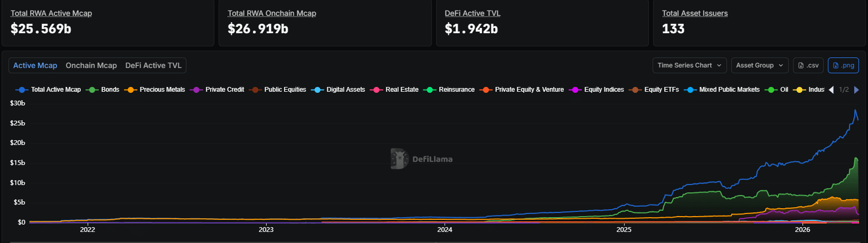
Task: Expand the Asset Group dropdown
Action: 760,65
